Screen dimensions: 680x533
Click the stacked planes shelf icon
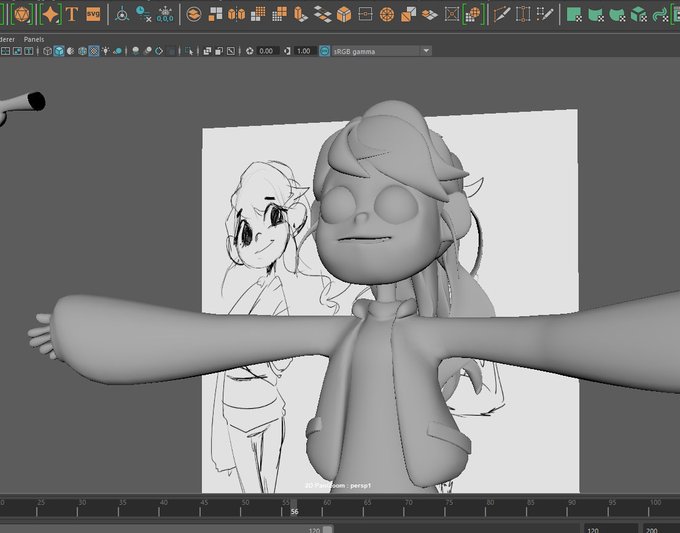click(x=429, y=14)
